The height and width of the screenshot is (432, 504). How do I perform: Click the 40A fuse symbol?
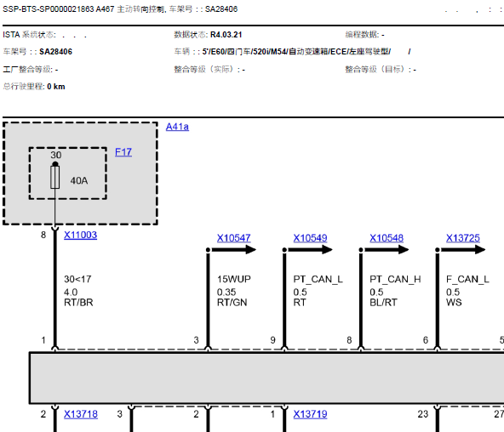click(x=55, y=177)
